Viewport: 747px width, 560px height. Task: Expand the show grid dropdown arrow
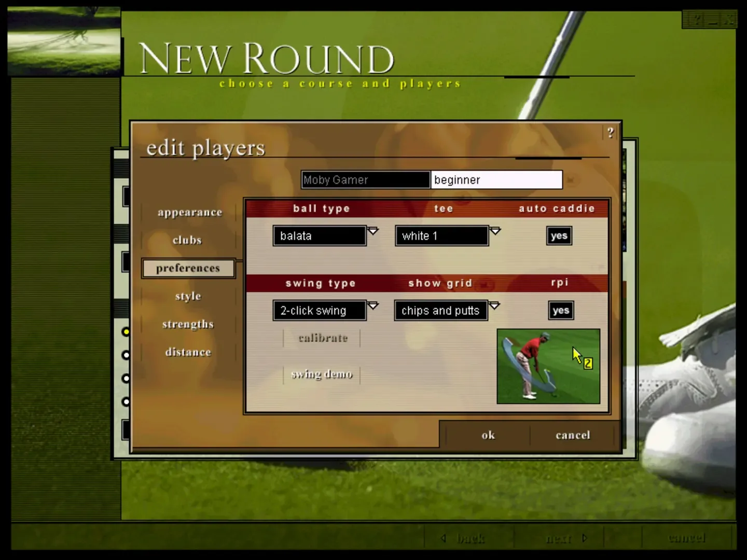pyautogui.click(x=494, y=305)
